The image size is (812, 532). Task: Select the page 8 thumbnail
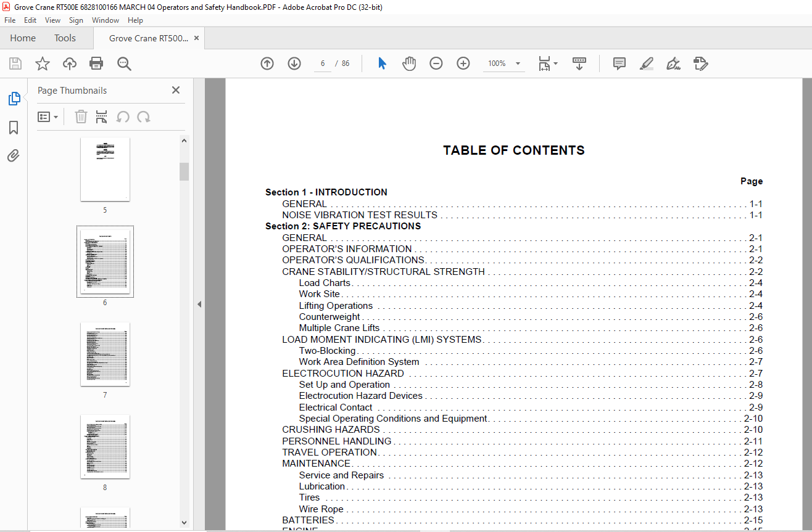(x=105, y=446)
